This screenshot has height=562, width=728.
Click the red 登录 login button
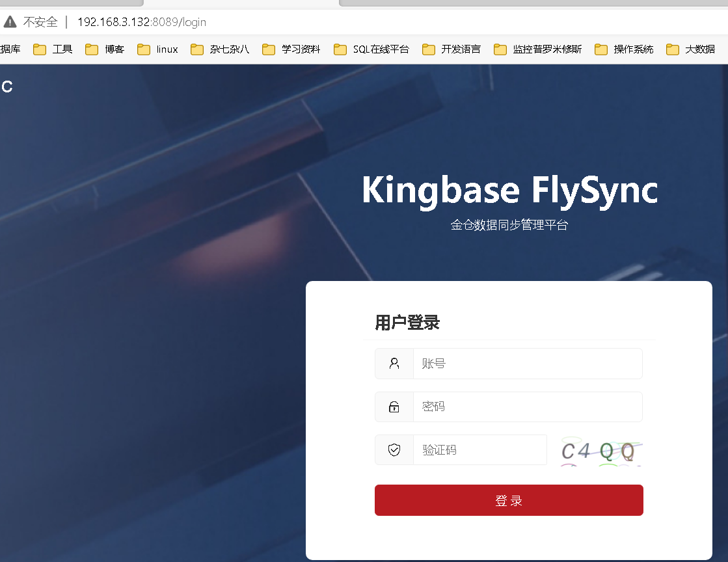pos(509,500)
